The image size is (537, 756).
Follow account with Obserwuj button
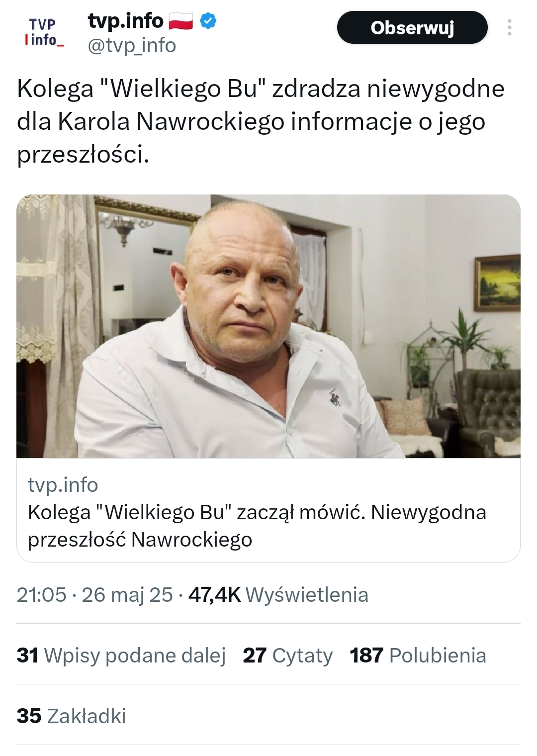412,27
